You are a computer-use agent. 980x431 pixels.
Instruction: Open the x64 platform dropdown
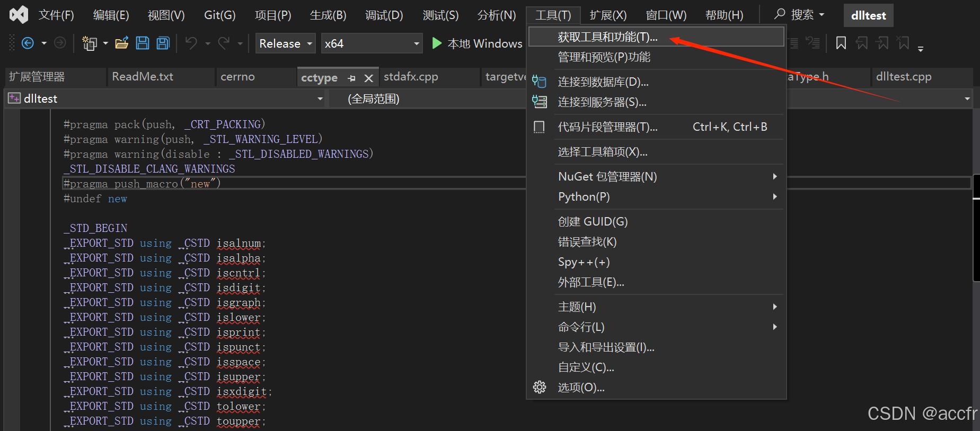click(372, 43)
